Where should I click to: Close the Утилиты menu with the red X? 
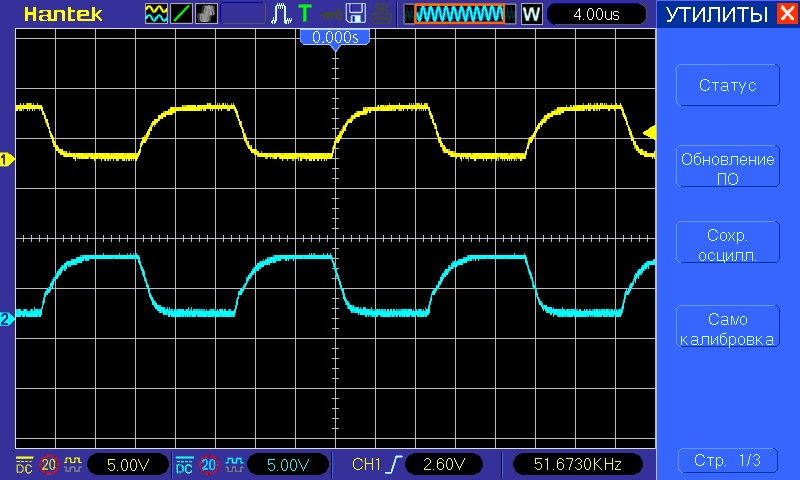[787, 13]
